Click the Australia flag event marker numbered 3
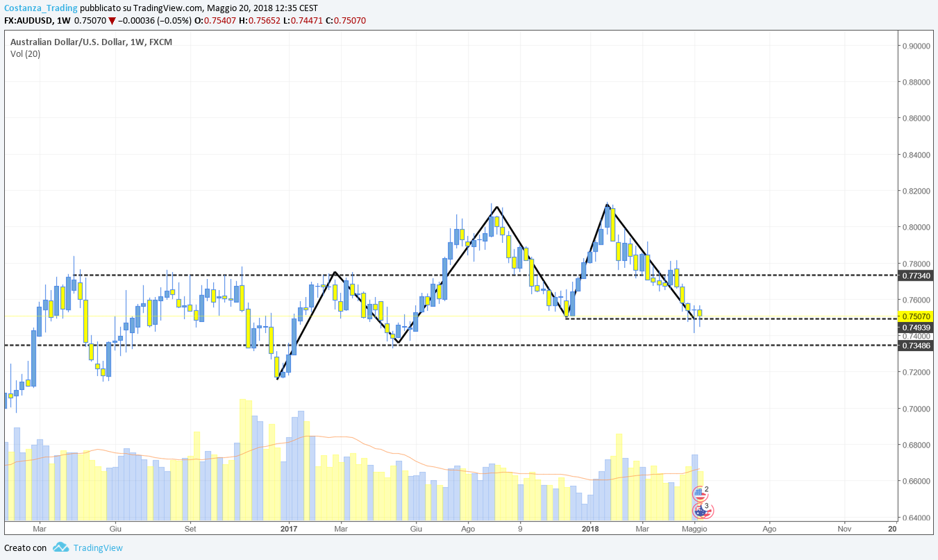 click(700, 511)
